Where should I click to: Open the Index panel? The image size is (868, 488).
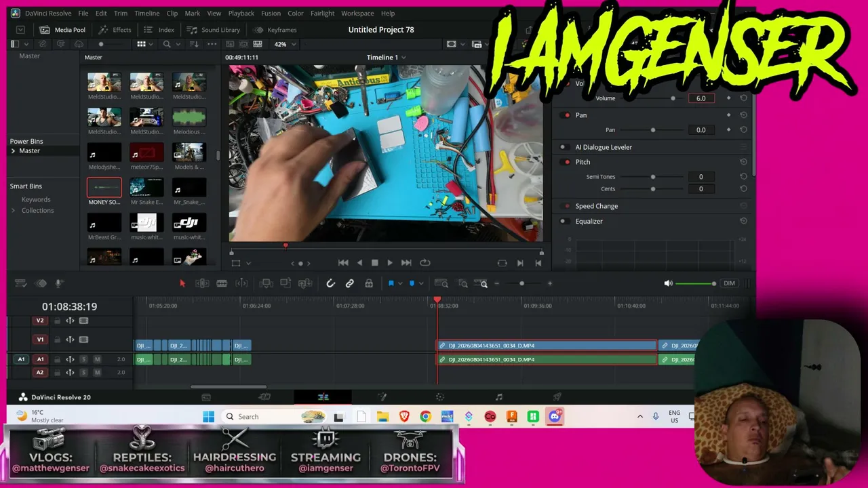click(159, 30)
